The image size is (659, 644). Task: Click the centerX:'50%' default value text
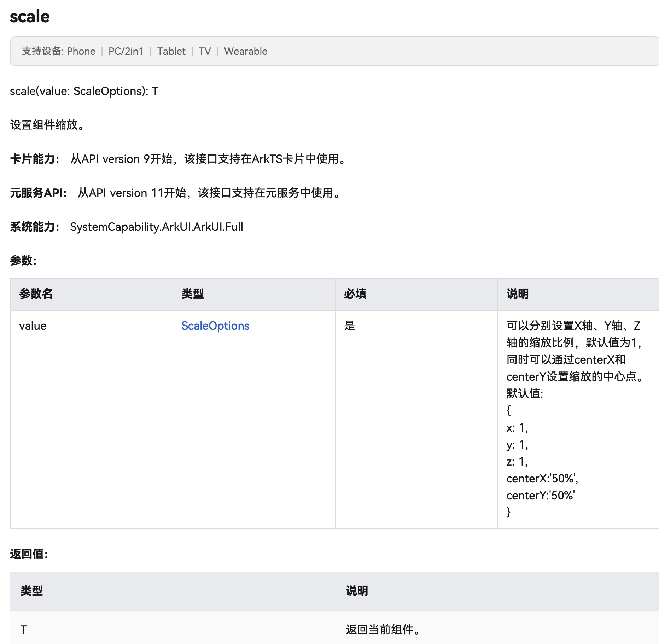tap(542, 479)
